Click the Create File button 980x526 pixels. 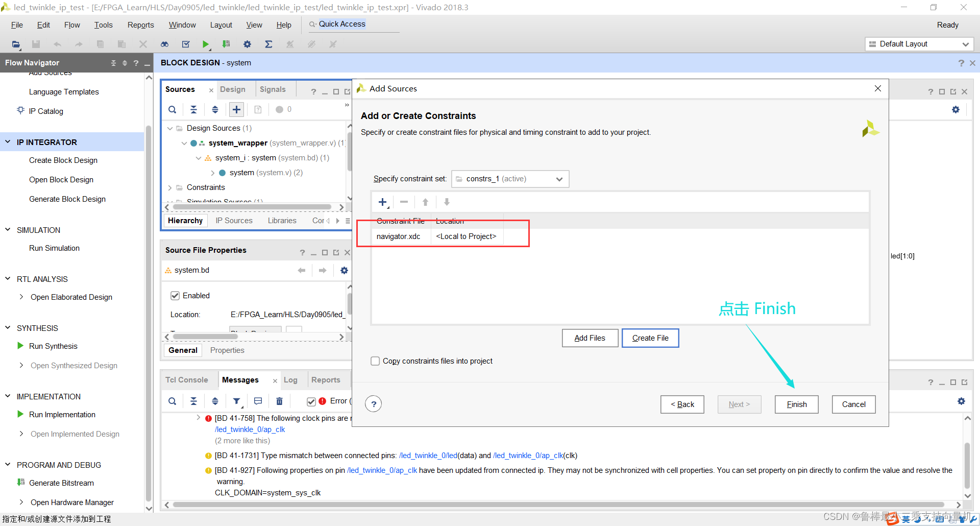coord(650,338)
